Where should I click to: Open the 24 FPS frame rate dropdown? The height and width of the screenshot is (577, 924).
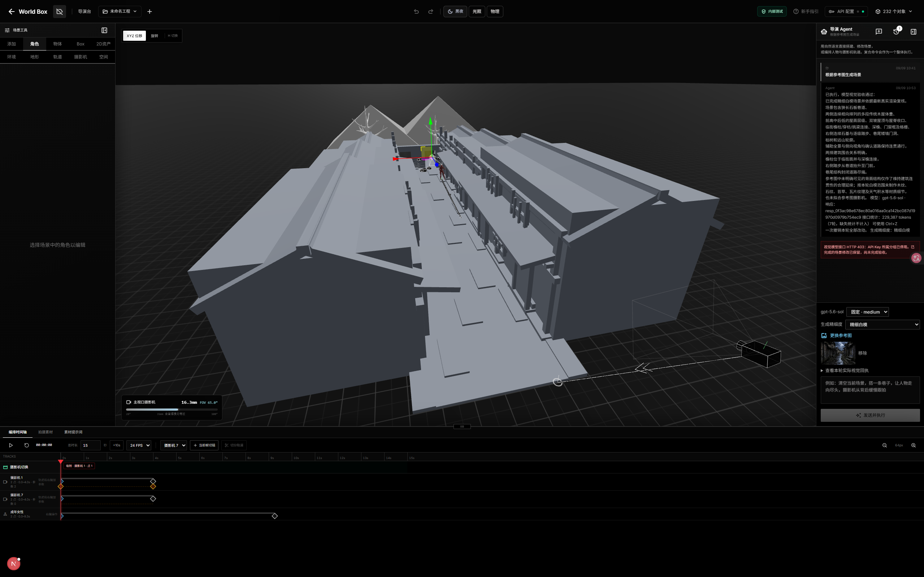[139, 445]
